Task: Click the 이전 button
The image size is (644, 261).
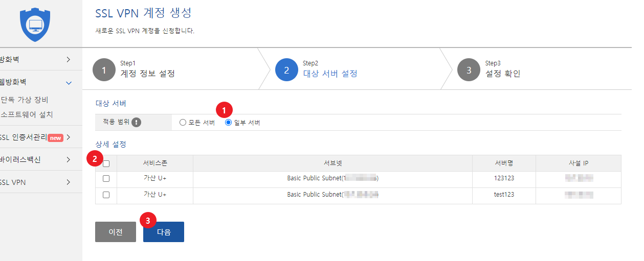Action: point(116,232)
